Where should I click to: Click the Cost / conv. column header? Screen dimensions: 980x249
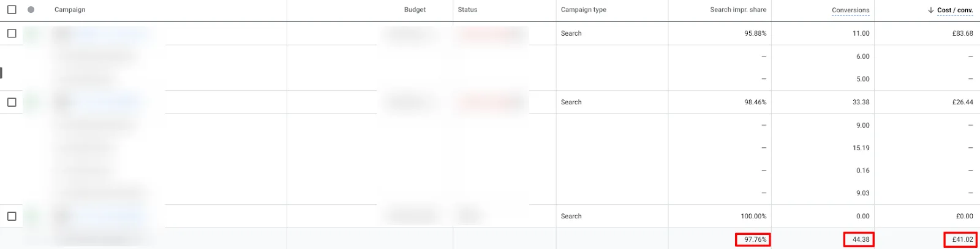pyautogui.click(x=955, y=10)
